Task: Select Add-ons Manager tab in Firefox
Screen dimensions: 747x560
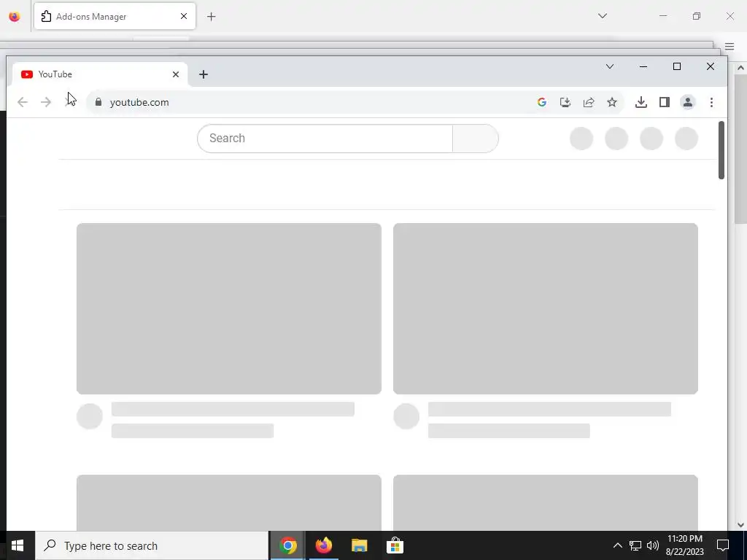Action: 115,16
